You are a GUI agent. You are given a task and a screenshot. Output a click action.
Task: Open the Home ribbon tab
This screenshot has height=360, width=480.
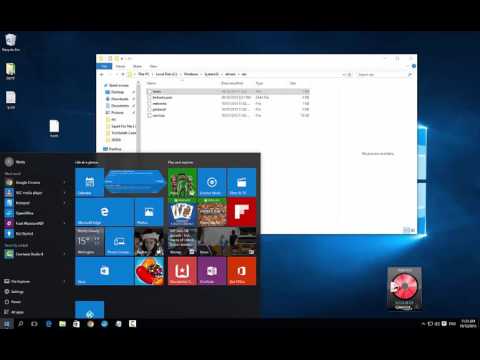(x=121, y=66)
